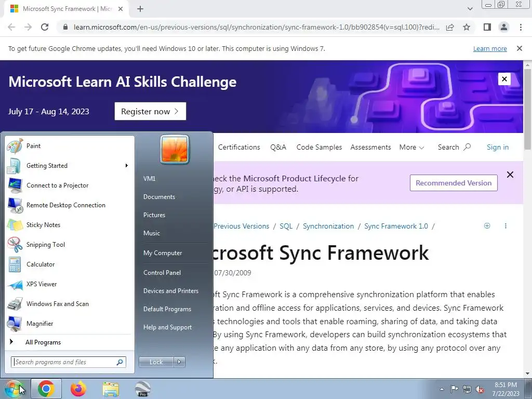Open a new browser tab

click(x=140, y=9)
